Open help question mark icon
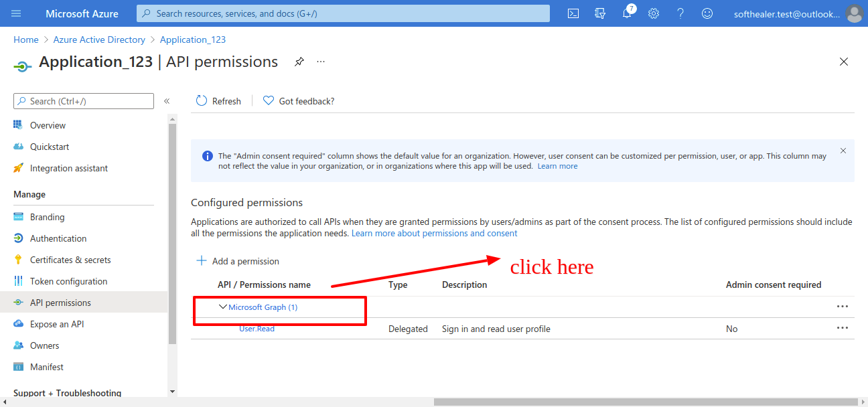Screen dimensions: 868x407 click(x=680, y=13)
